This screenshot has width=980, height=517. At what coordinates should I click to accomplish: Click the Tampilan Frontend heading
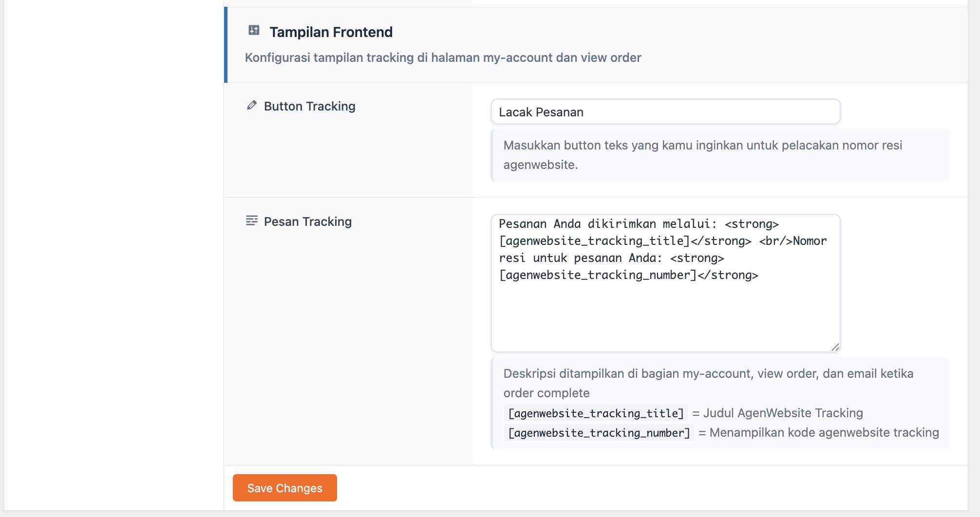pos(331,32)
